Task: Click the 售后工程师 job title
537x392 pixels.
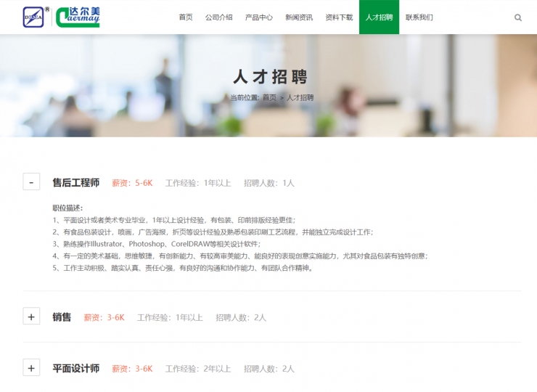Action: 76,183
